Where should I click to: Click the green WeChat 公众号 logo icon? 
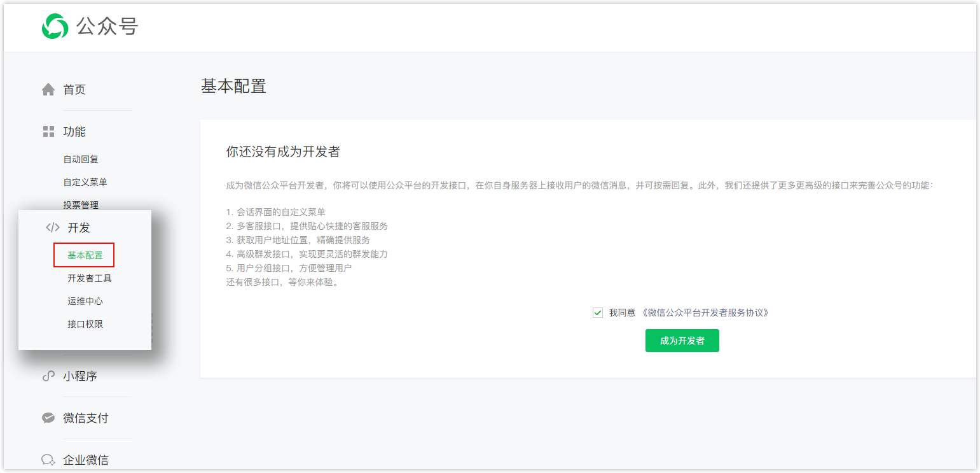coord(55,26)
